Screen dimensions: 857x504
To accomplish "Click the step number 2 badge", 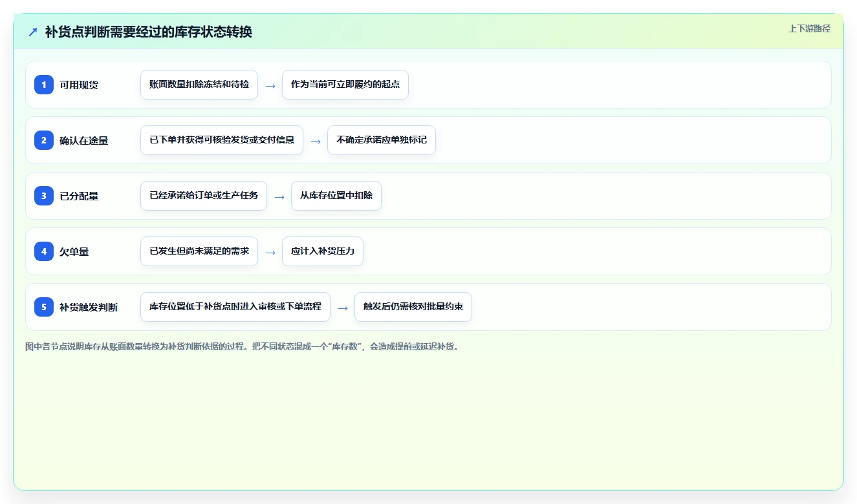I will [44, 140].
